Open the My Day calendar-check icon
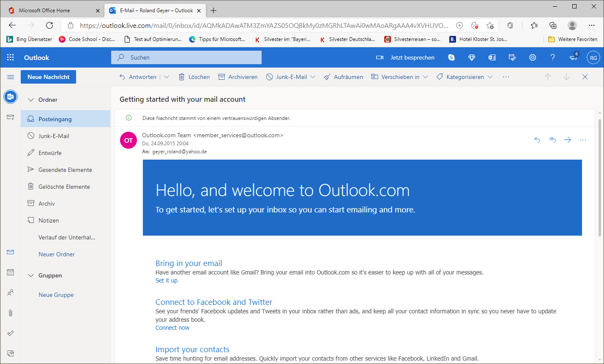The height and width of the screenshot is (364, 604). click(512, 57)
